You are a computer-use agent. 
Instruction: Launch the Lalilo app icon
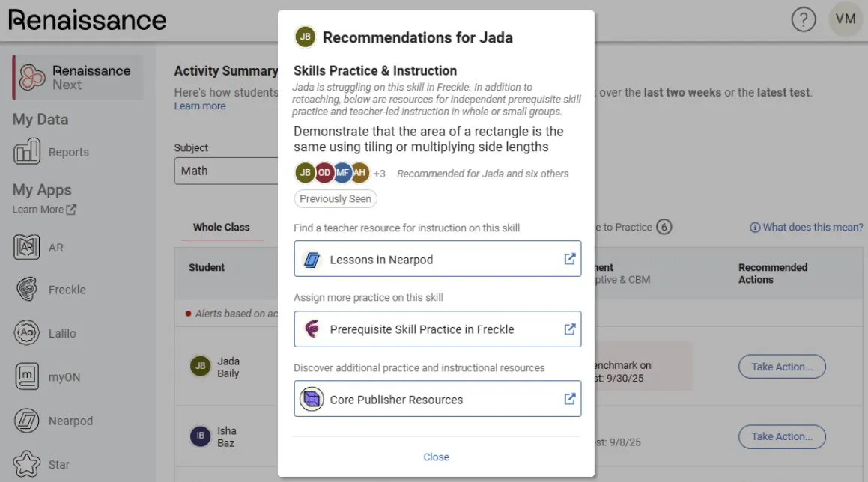click(27, 333)
